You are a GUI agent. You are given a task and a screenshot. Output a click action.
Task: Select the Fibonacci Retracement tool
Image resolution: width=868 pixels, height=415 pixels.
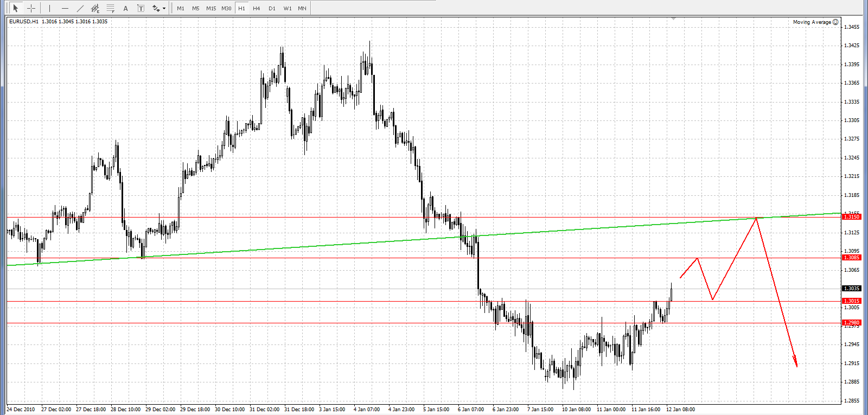(x=111, y=8)
